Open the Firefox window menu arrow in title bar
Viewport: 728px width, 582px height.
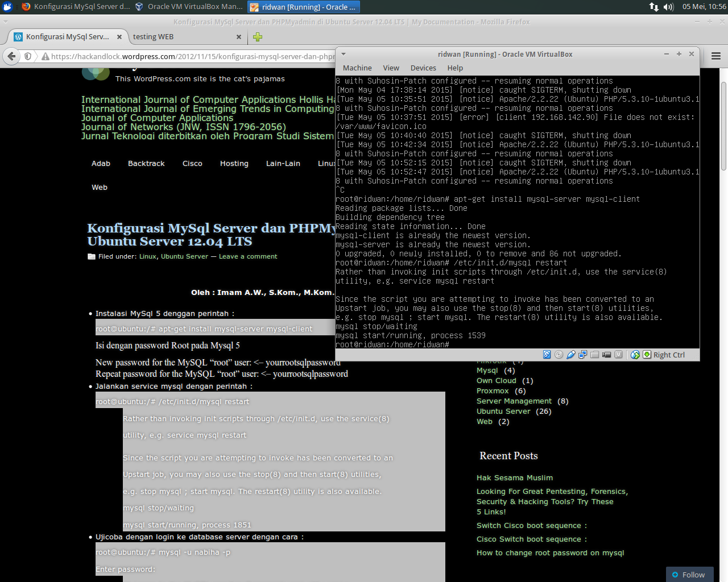point(6,22)
